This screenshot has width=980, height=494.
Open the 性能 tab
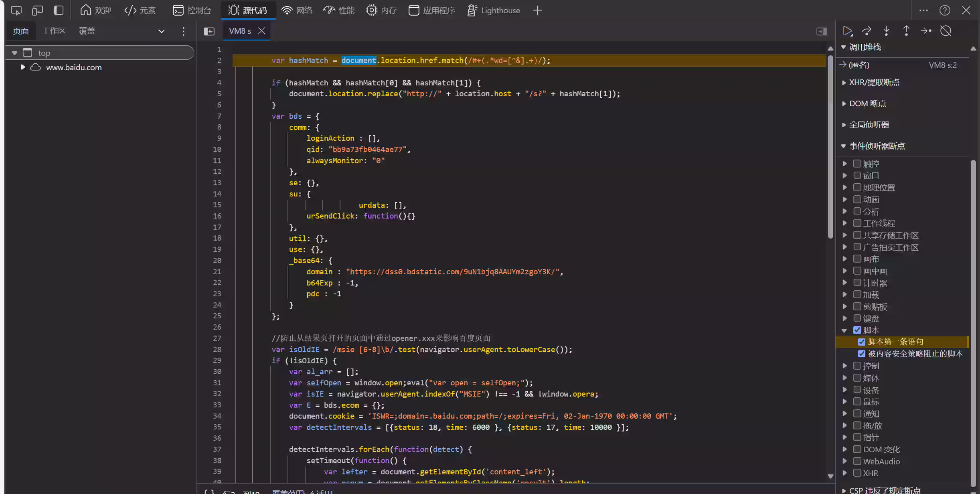click(x=339, y=10)
